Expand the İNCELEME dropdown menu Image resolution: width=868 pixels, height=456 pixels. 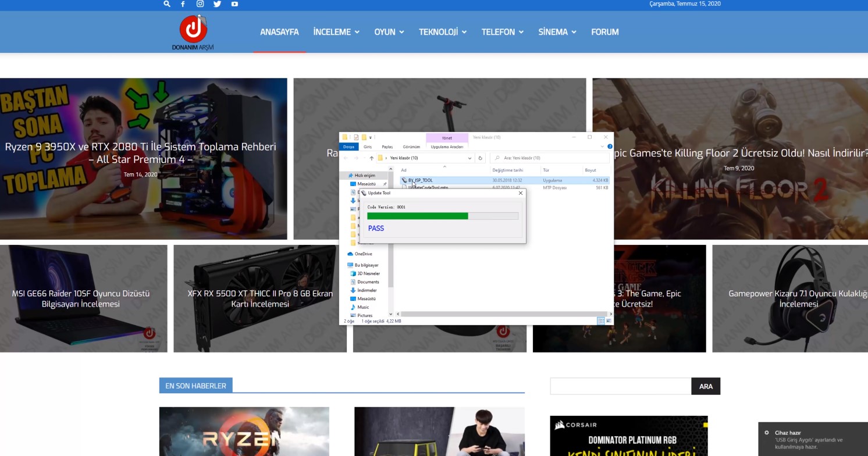click(x=336, y=32)
